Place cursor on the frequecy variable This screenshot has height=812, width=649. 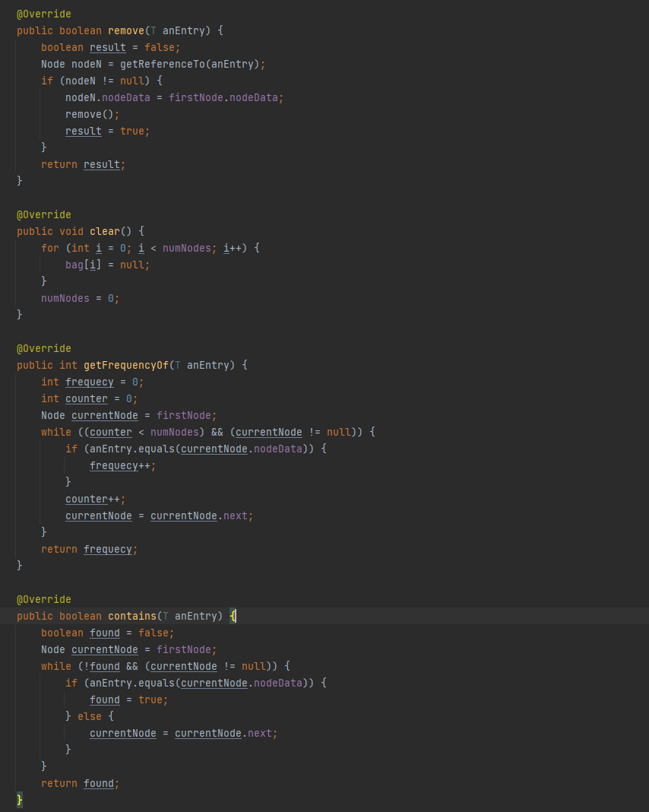(x=90, y=382)
